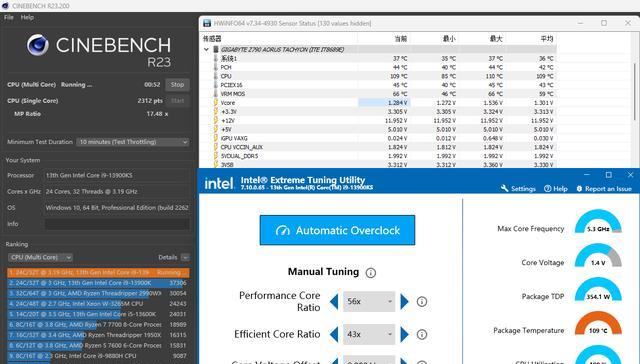Click Report an Issue in XTU
Image resolution: width=640 pixels, height=364 pixels.
click(x=604, y=189)
